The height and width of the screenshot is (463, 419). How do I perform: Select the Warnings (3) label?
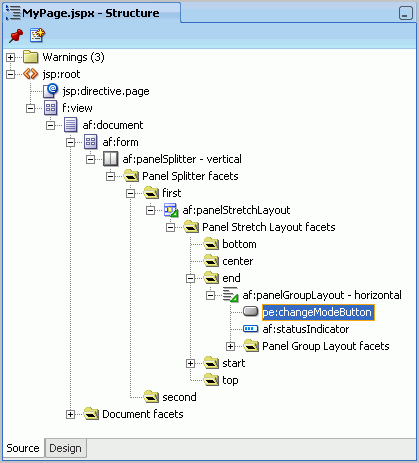(73, 57)
